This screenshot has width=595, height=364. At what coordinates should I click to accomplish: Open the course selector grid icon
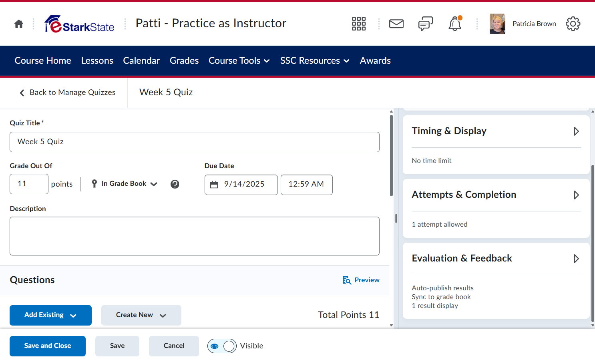pyautogui.click(x=359, y=24)
